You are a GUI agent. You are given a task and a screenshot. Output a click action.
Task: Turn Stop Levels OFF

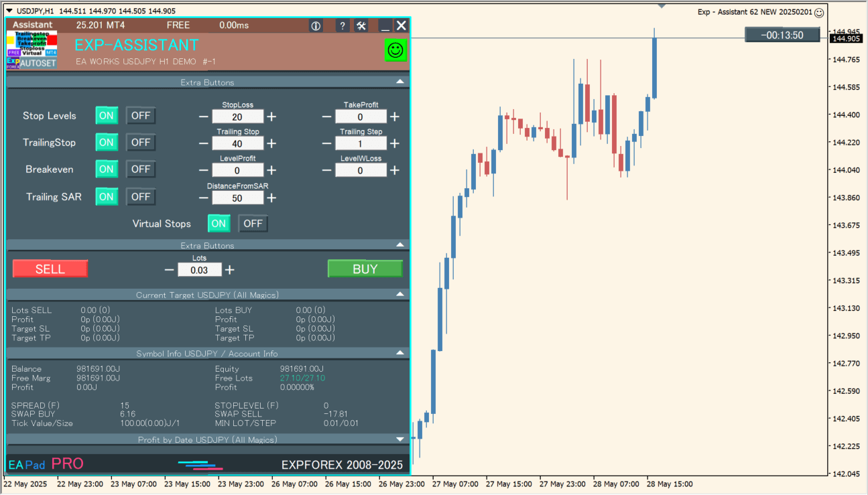point(141,115)
